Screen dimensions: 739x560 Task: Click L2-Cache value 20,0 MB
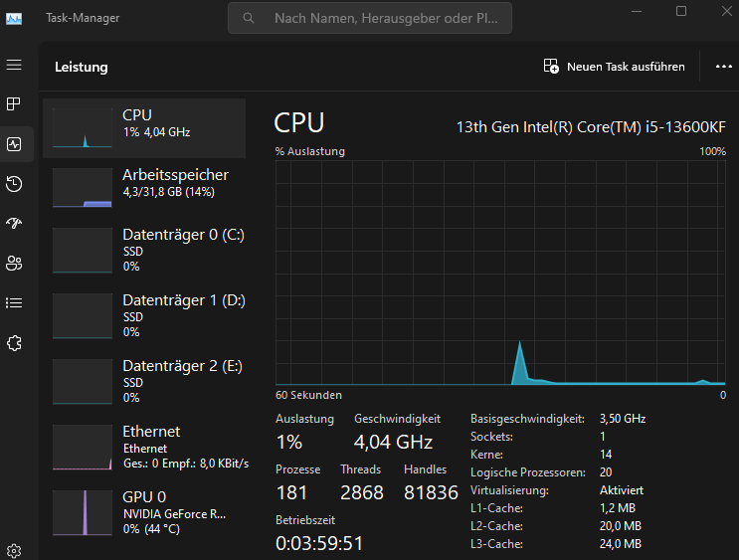click(x=621, y=526)
